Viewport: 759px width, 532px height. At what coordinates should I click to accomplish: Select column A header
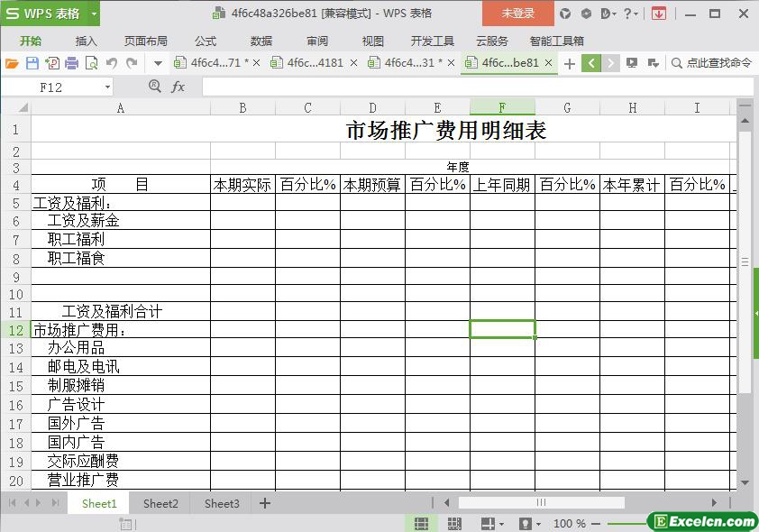tap(121, 108)
